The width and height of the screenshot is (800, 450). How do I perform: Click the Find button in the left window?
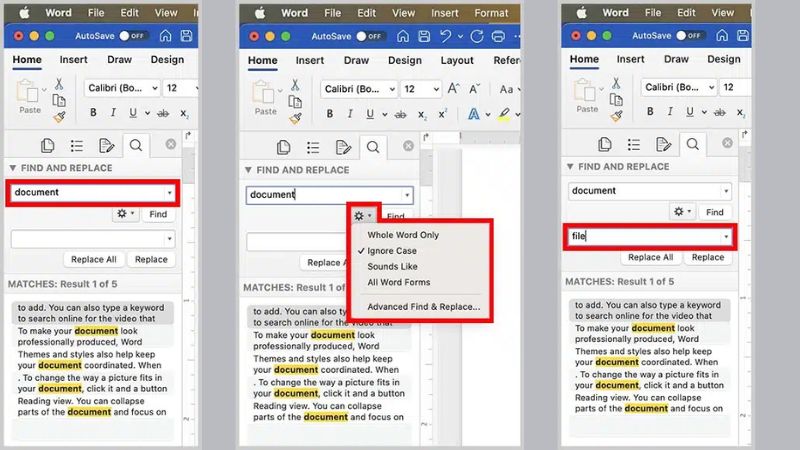click(158, 213)
